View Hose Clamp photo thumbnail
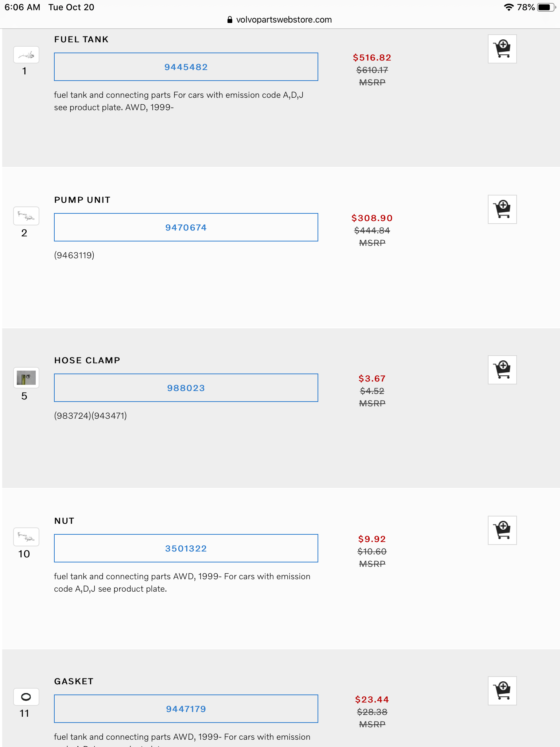The width and height of the screenshot is (560, 747). coord(26,378)
